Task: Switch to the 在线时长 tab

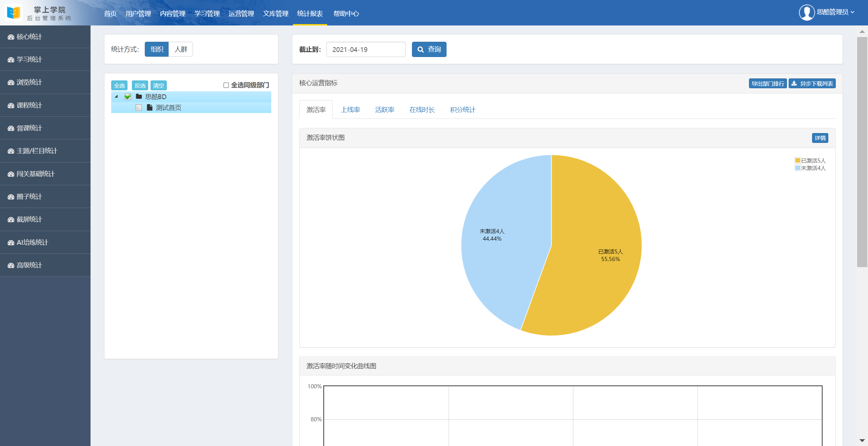Action: (422, 110)
